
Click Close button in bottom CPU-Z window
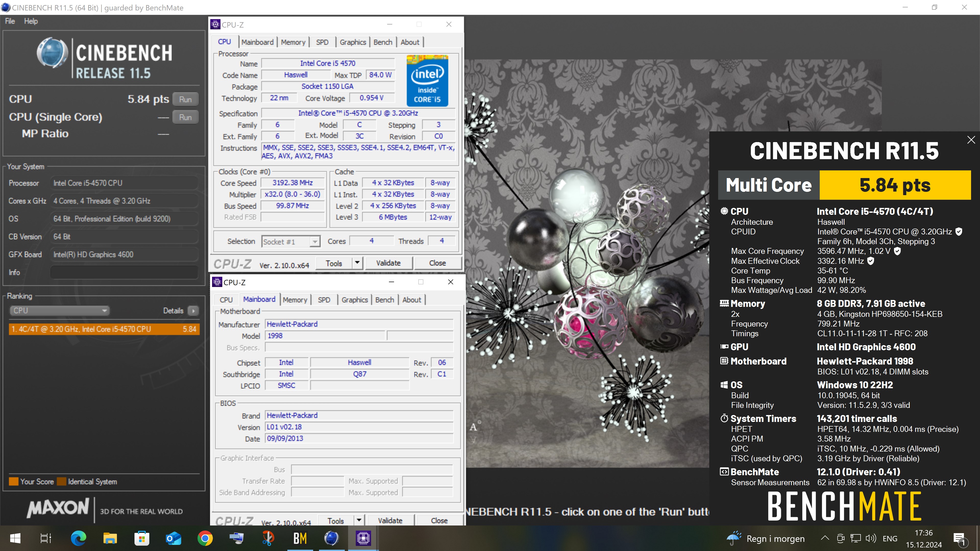439,521
